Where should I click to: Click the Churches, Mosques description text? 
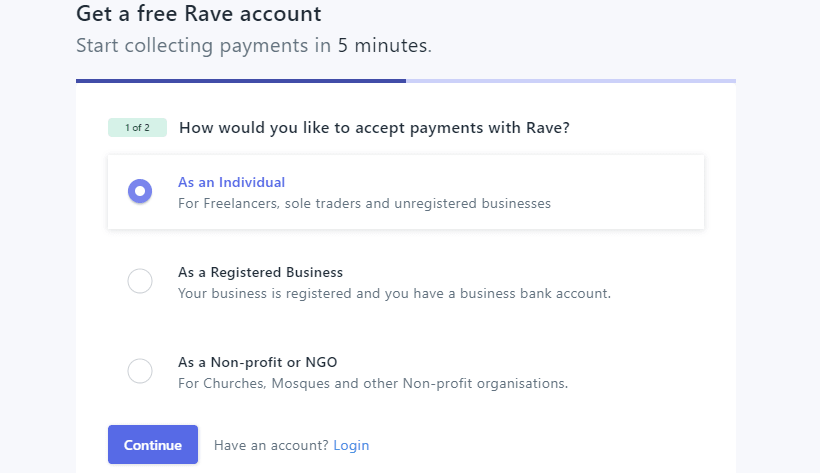(x=372, y=383)
